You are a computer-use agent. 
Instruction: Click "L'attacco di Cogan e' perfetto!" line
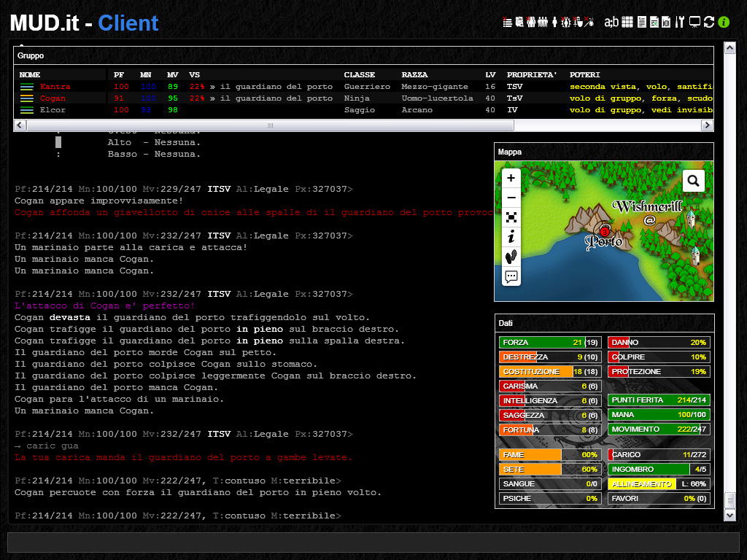point(104,306)
